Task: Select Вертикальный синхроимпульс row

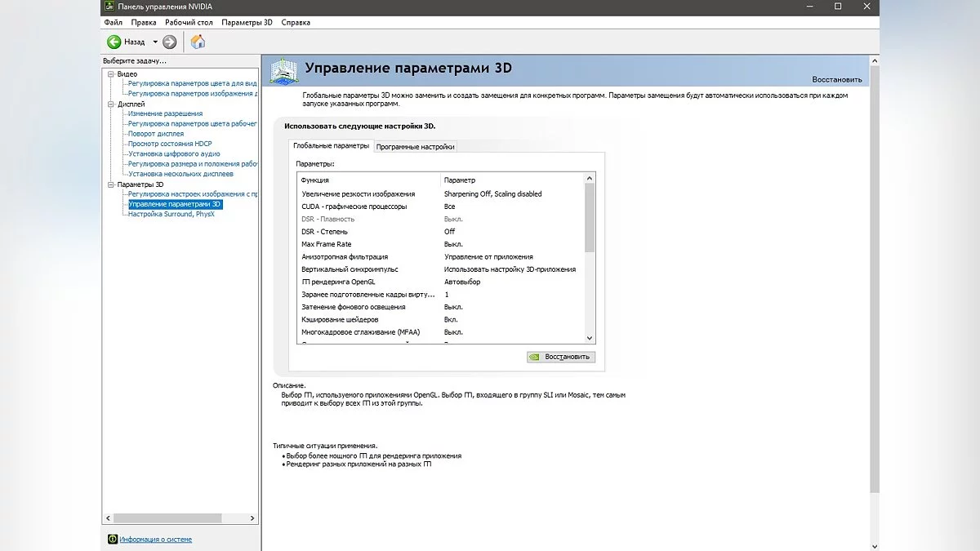Action: (440, 269)
